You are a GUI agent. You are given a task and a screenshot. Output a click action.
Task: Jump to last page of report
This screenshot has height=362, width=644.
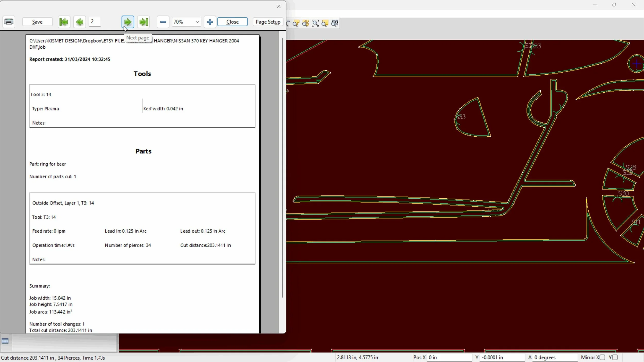tap(143, 22)
